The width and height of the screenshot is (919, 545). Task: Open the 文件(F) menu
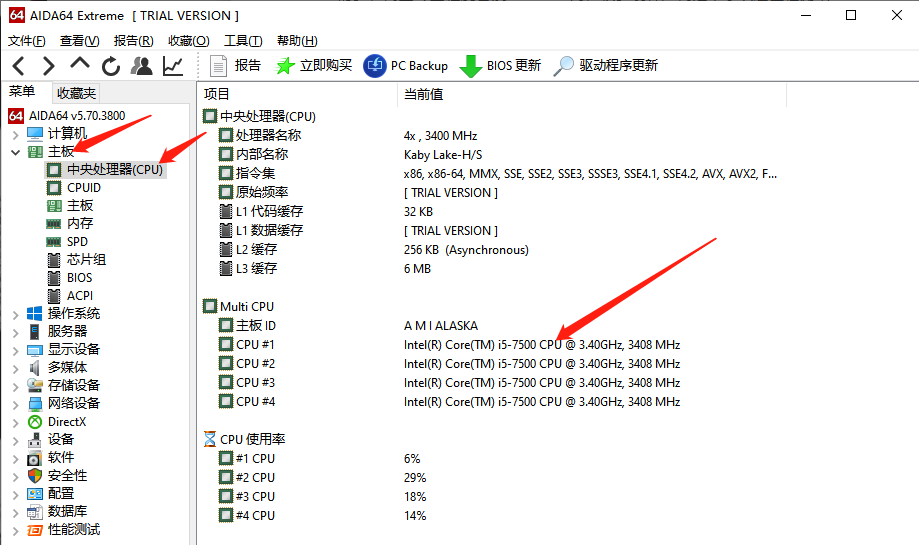(27, 41)
